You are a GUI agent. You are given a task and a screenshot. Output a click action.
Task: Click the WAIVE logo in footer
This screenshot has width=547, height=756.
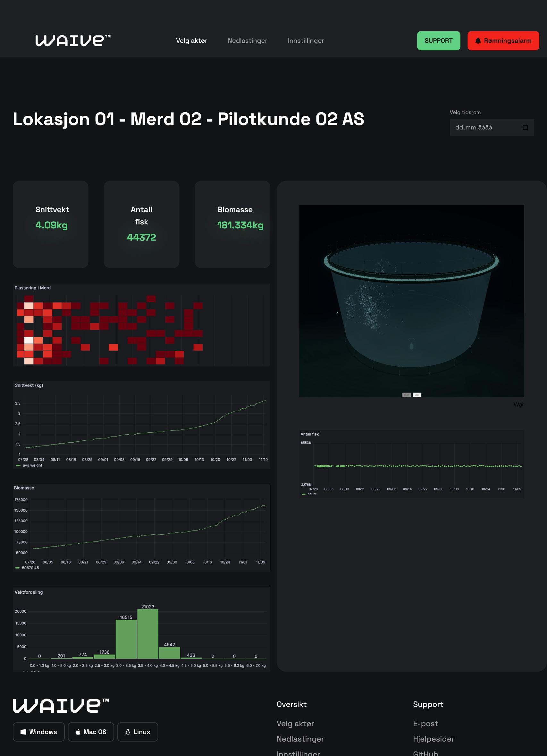pos(61,705)
